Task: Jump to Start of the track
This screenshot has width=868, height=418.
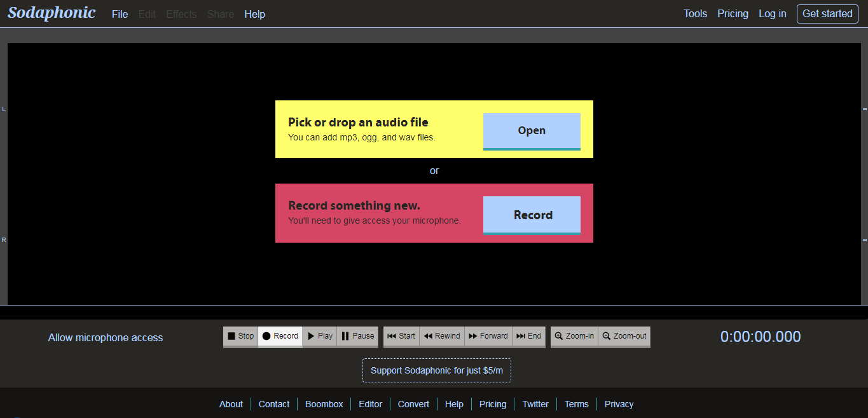Action: [x=401, y=337]
